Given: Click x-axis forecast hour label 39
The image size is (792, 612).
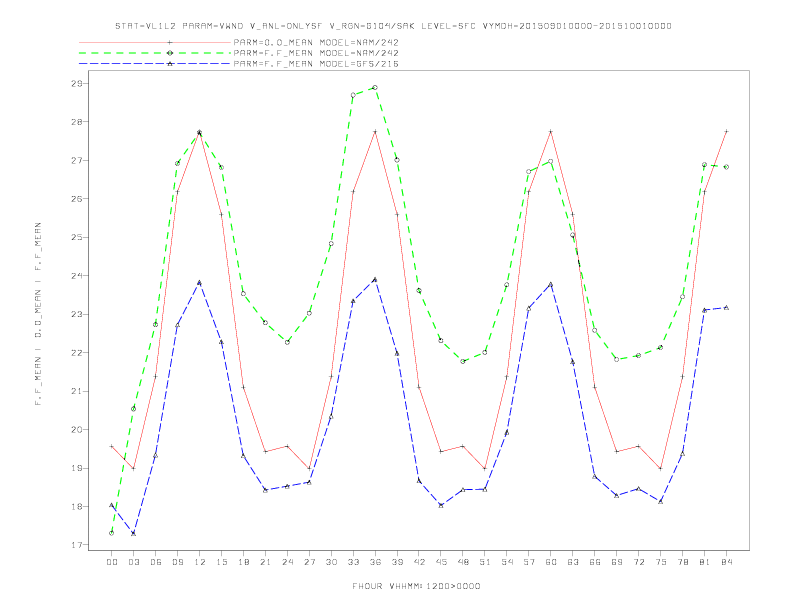Looking at the screenshot, I should [x=397, y=562].
